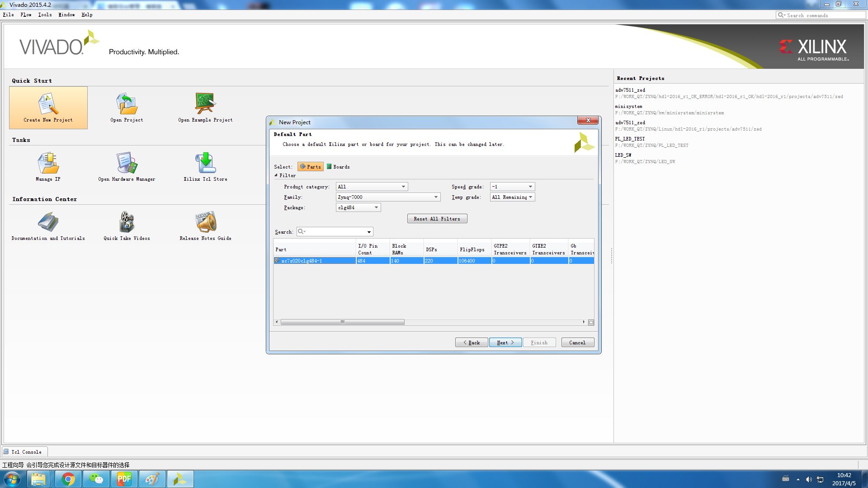The height and width of the screenshot is (488, 868).
Task: Sort by Block RAMs column header
Action: tap(406, 249)
